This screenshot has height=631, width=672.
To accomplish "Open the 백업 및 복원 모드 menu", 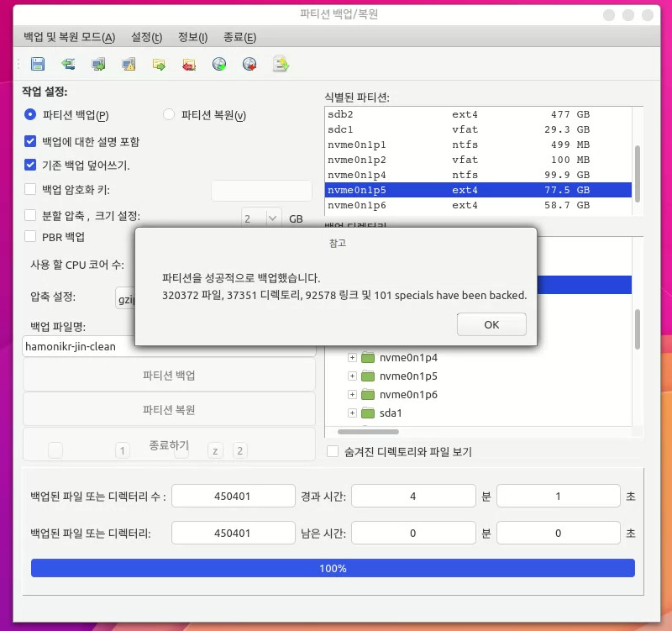I will coord(69,37).
